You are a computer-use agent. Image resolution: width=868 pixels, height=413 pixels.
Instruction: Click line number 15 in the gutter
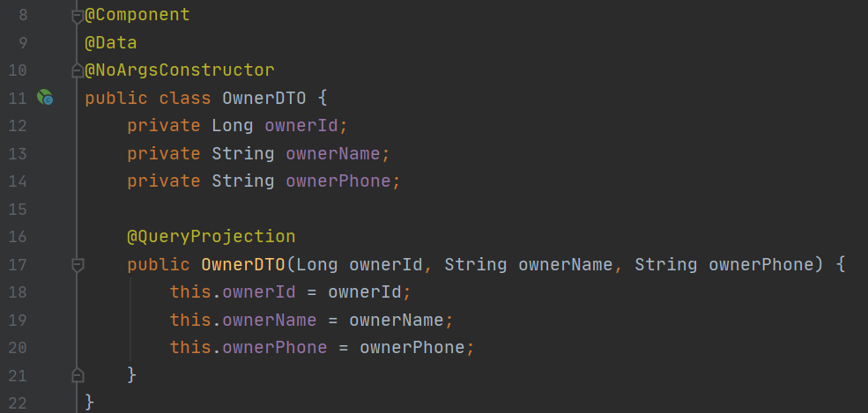point(18,210)
